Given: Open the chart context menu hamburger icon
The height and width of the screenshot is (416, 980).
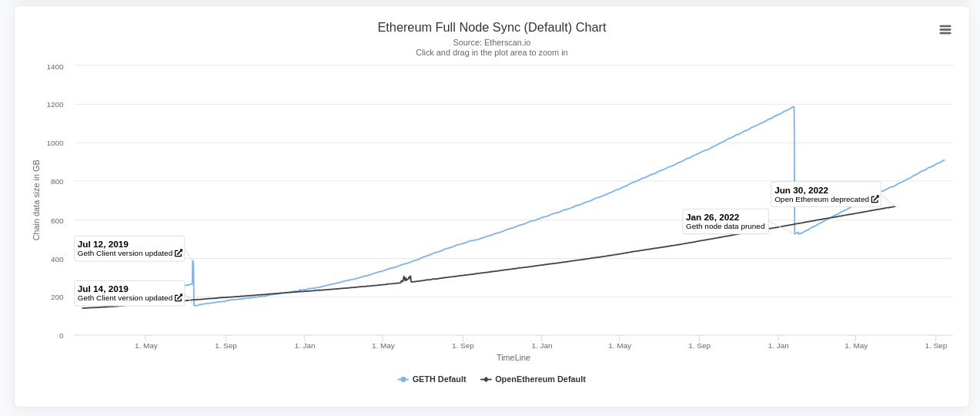Looking at the screenshot, I should click(x=945, y=29).
